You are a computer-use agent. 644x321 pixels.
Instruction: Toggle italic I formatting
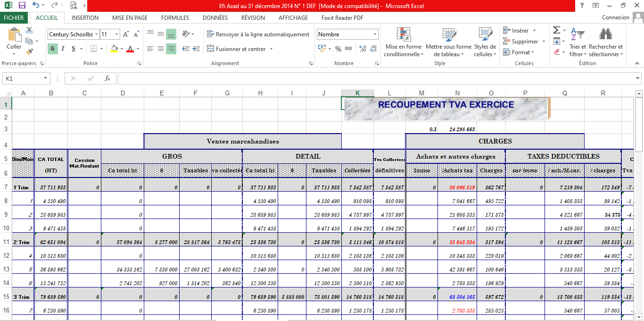(x=63, y=49)
